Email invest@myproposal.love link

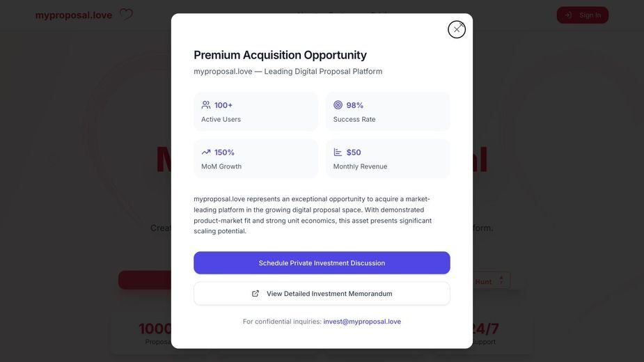point(362,322)
